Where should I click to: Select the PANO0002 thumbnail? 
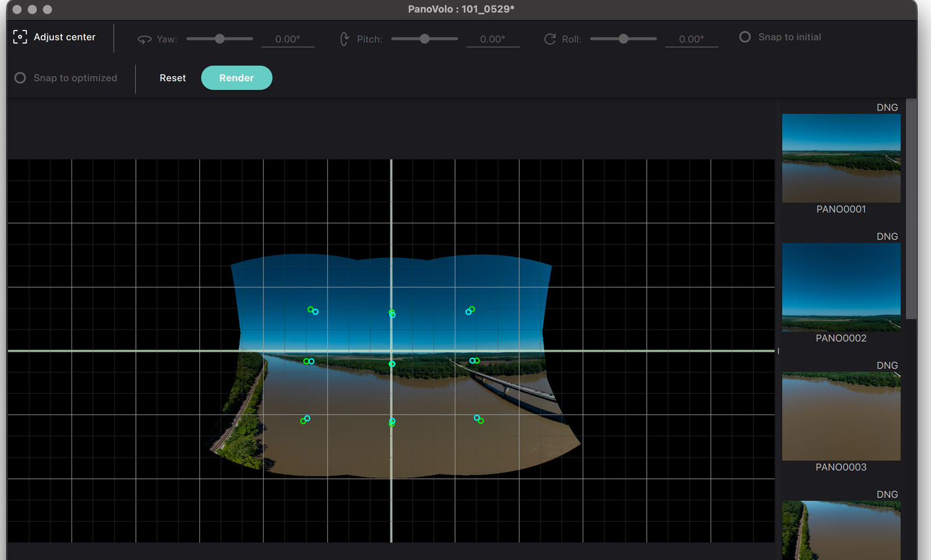click(841, 287)
